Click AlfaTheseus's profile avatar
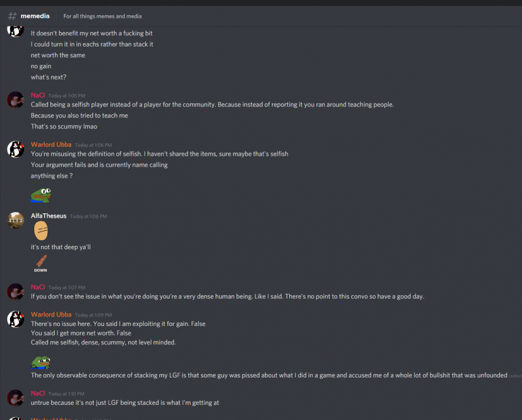Viewport: 522px width, 420px height. [x=16, y=220]
